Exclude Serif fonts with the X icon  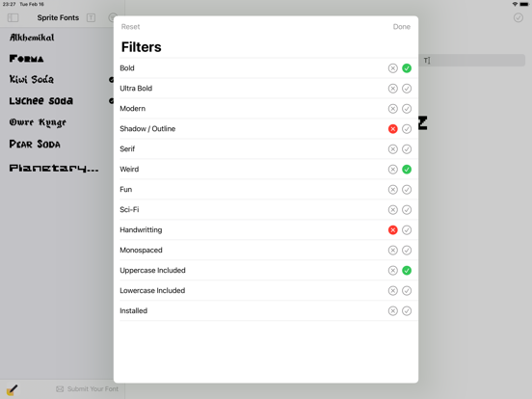[x=392, y=149]
